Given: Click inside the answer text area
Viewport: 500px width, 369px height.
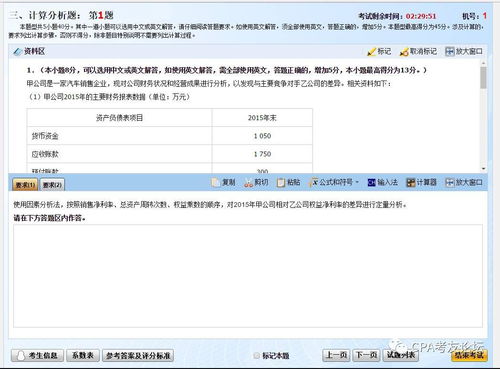Looking at the screenshot, I should click(248, 276).
